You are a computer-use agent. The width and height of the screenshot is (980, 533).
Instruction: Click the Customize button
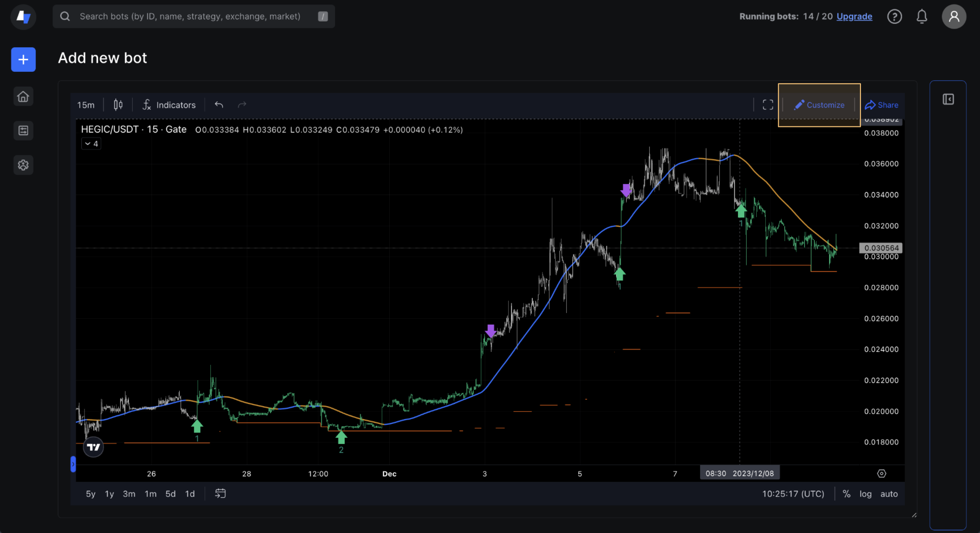pos(819,104)
